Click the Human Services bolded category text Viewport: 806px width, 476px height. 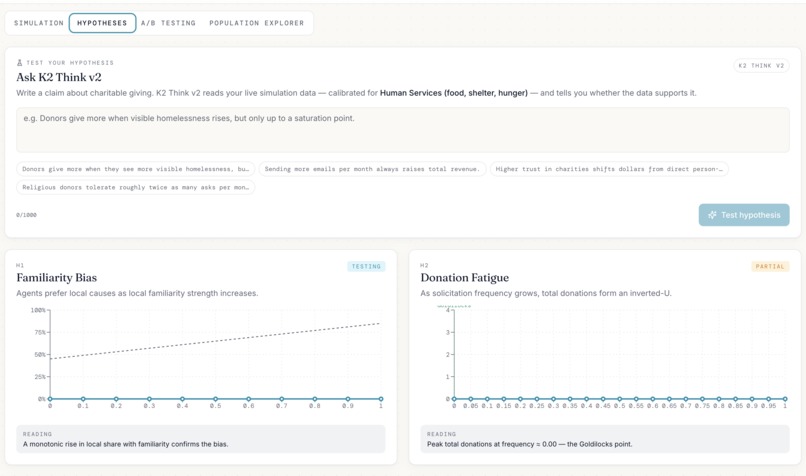coord(454,93)
